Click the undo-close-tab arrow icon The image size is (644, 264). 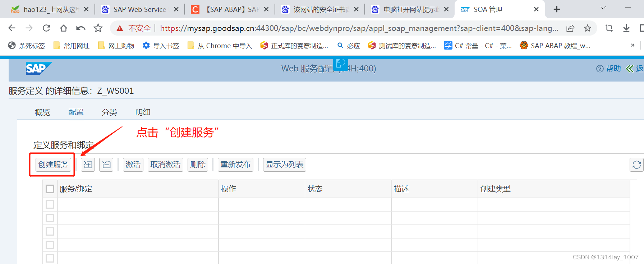tap(81, 28)
